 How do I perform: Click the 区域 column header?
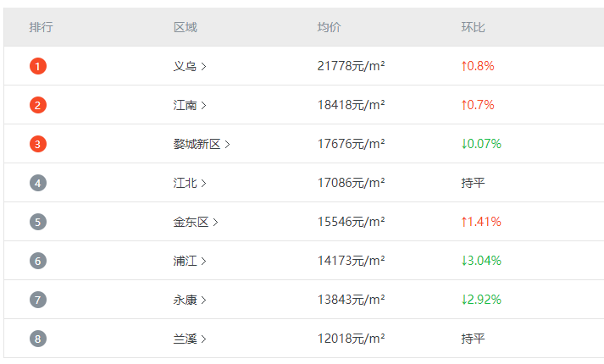point(185,27)
